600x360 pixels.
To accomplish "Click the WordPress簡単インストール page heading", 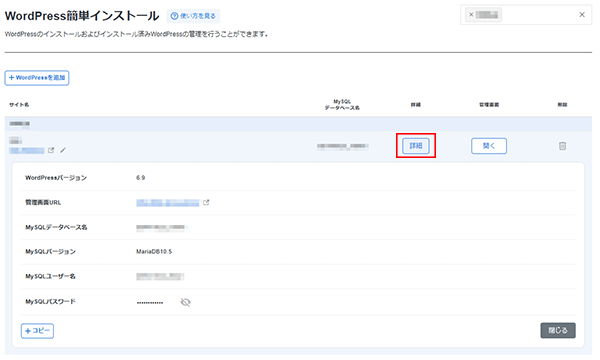I will (82, 16).
